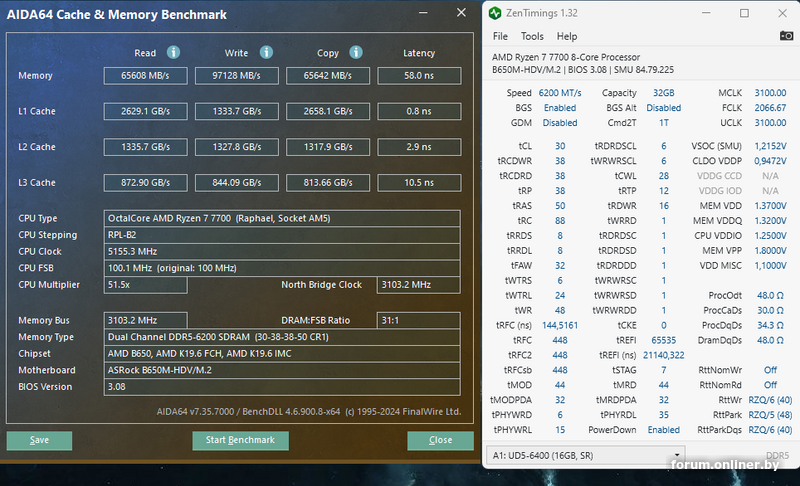The height and width of the screenshot is (486, 800).
Task: Click the VSOC (SMU) value 1,2152V
Action: tap(770, 146)
